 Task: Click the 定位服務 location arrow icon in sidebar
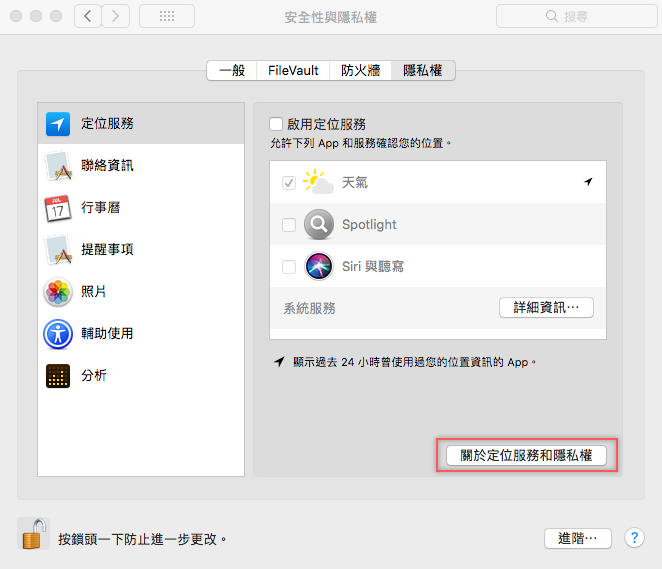58,124
